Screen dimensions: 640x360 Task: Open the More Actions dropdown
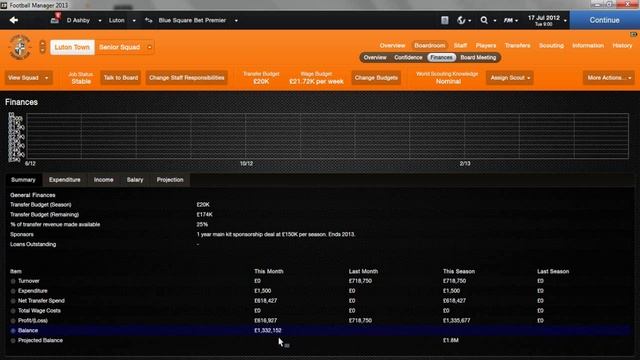point(609,78)
